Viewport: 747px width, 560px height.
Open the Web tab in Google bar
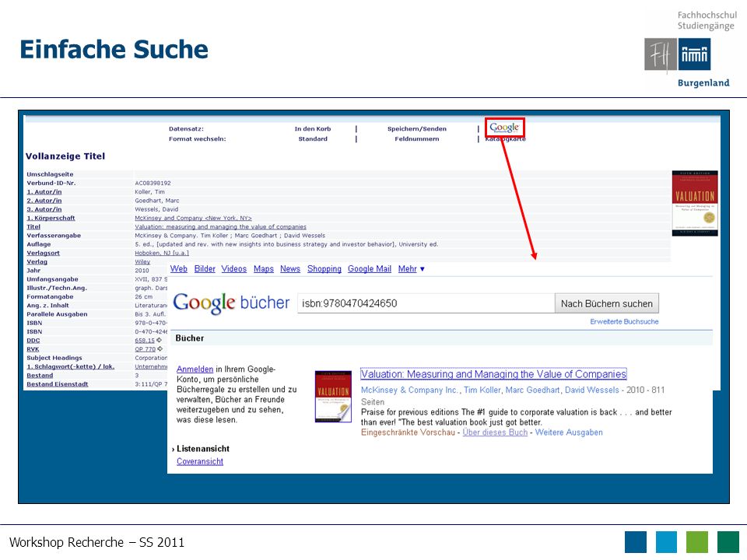179,269
